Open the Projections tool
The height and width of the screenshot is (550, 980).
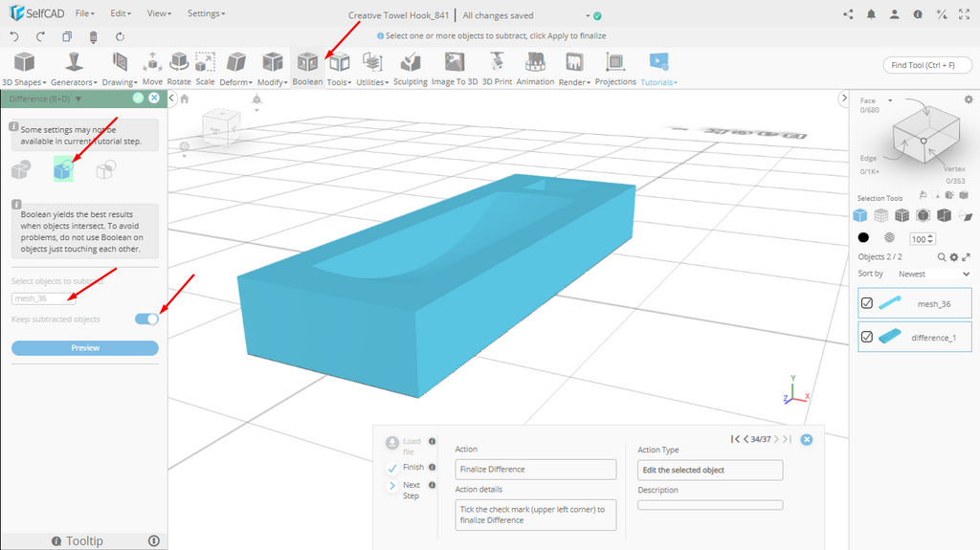point(615,69)
